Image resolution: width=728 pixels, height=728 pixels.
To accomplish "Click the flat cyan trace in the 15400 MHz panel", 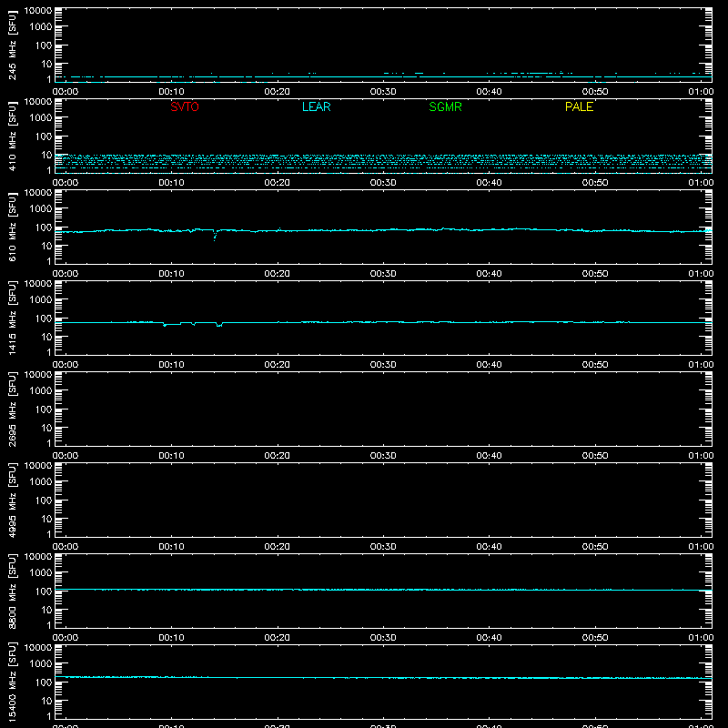I will pos(383,678).
